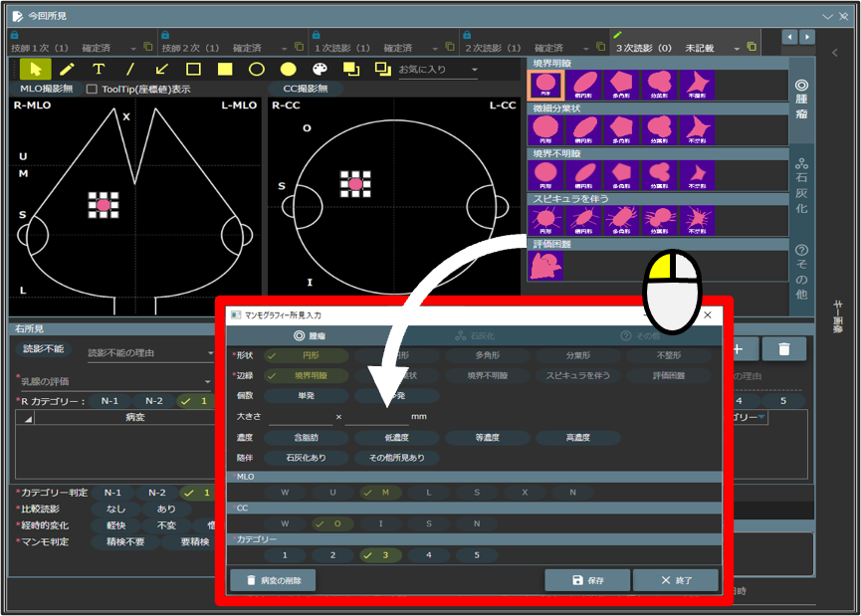The width and height of the screenshot is (861, 616).
Task: Pick the straight line tool
Action: 130,70
